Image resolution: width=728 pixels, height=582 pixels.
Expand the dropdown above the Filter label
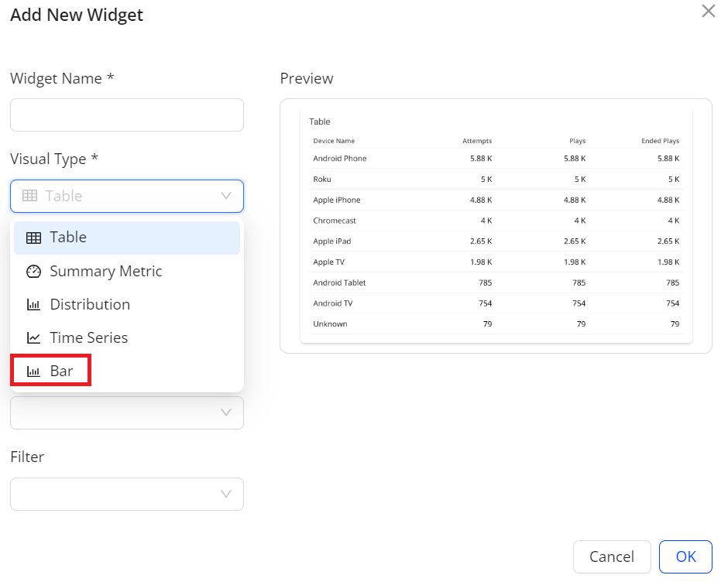pyautogui.click(x=127, y=413)
